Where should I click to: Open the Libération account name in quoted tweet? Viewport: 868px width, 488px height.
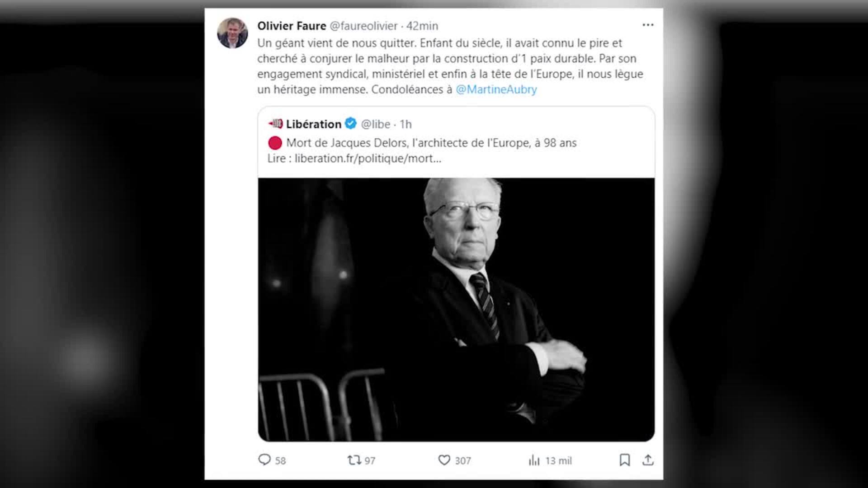pyautogui.click(x=313, y=124)
